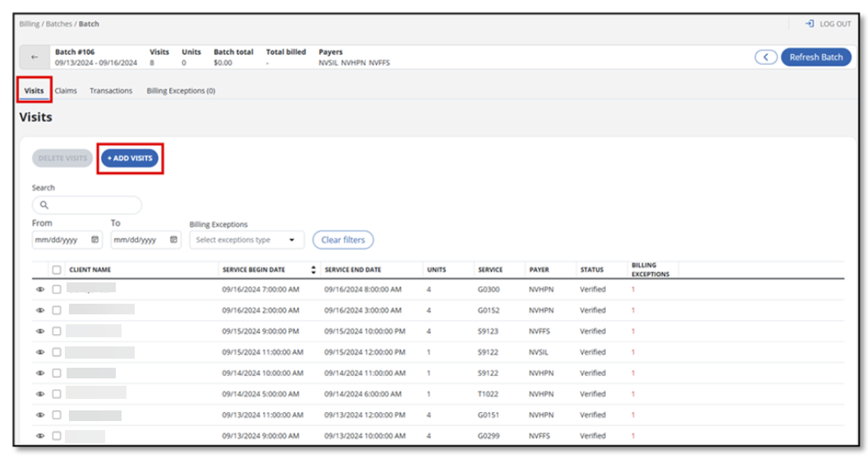Toggle the select-all checkbox in the table header
Image resolution: width=868 pixels, height=458 pixels.
tap(57, 270)
